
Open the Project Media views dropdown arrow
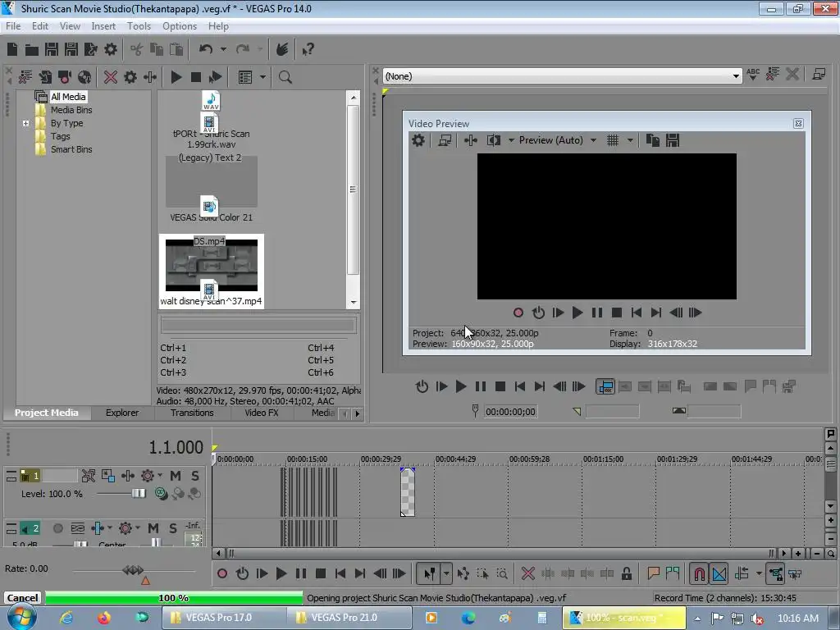[262, 77]
